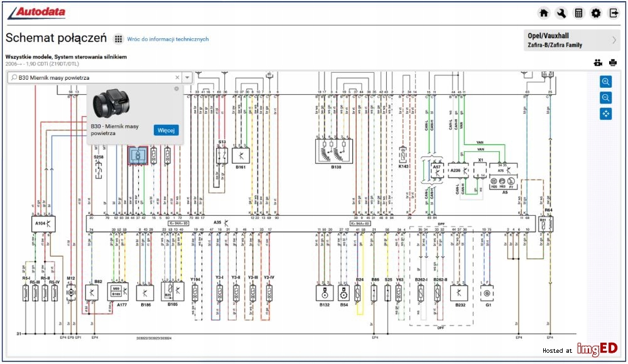Screen dimensions: 628x364
Task: Click the Więcej button
Action: point(166,130)
